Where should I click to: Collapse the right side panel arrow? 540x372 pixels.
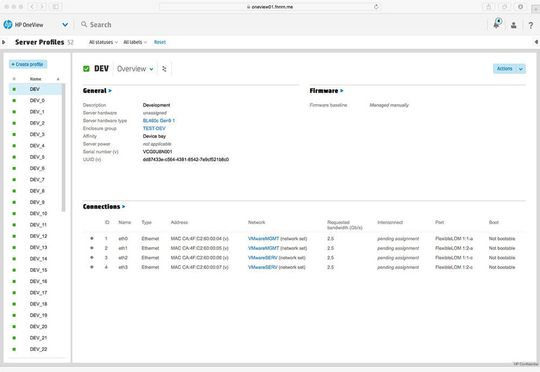point(536,42)
